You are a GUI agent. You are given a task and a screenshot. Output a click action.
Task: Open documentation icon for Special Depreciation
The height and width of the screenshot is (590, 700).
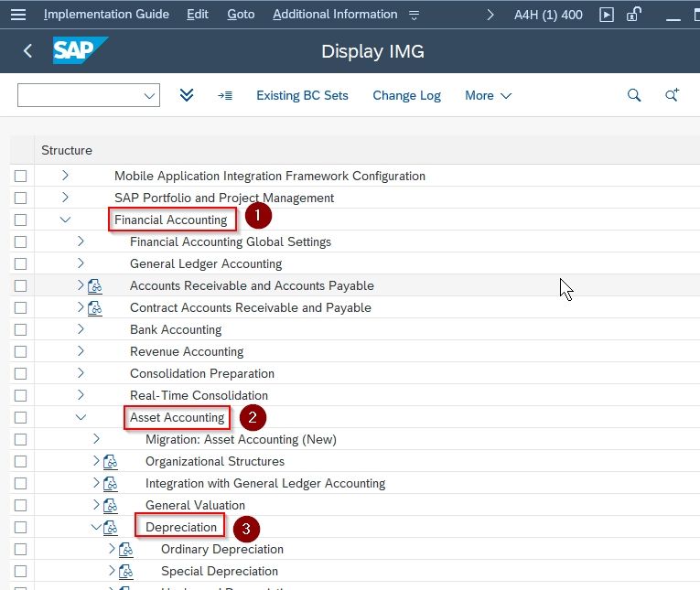coord(126,572)
